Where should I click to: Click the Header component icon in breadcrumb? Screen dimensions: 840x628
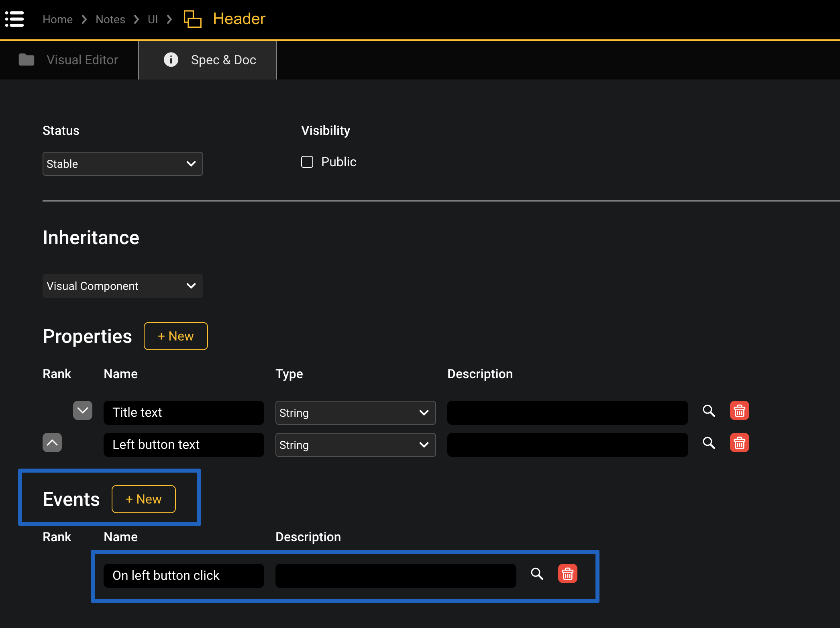pos(192,19)
